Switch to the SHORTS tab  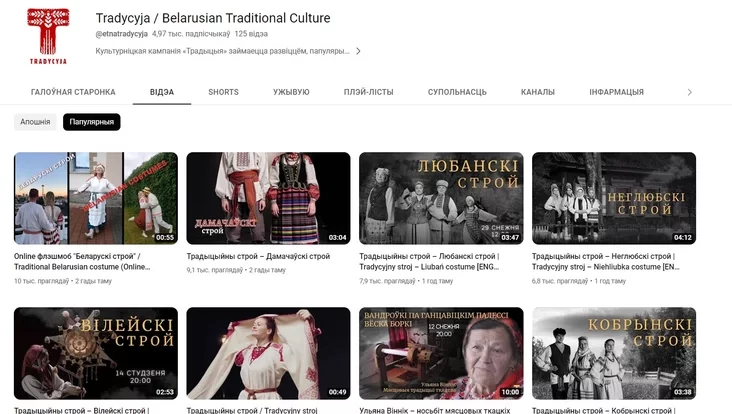pyautogui.click(x=223, y=92)
